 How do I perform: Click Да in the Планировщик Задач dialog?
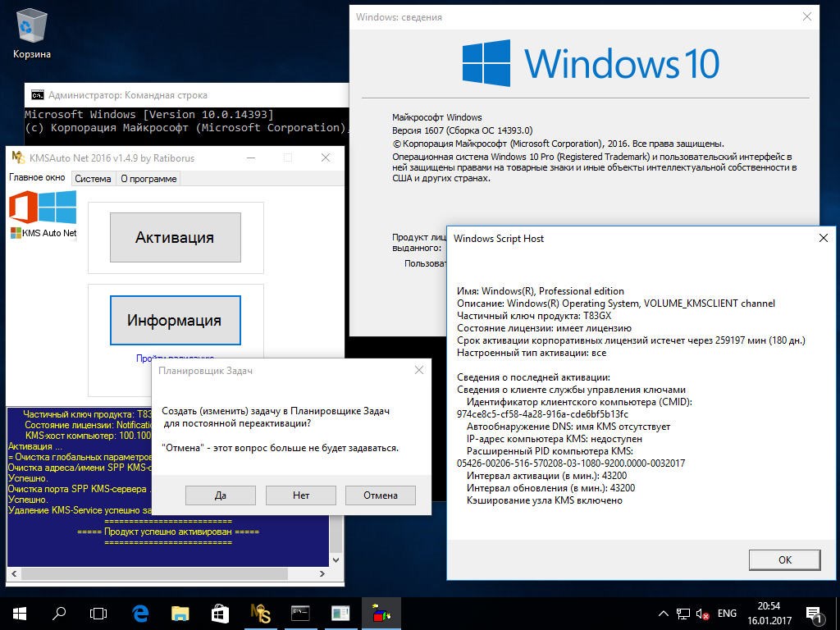[221, 495]
